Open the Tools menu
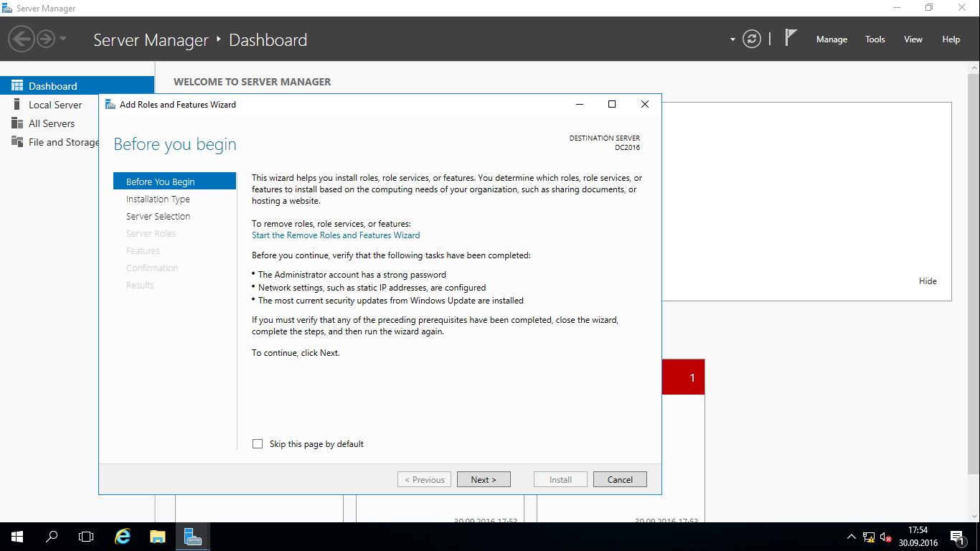Viewport: 980px width, 551px height. (875, 39)
